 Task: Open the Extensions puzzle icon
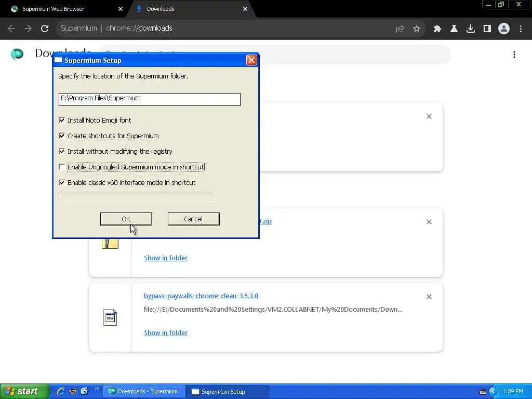437,29
